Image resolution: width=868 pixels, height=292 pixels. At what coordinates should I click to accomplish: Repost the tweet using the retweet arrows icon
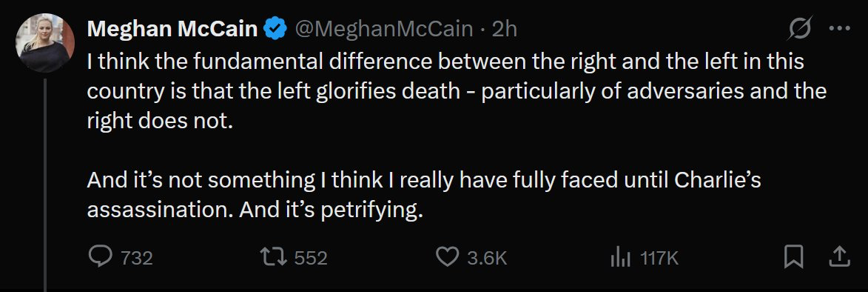tap(274, 256)
